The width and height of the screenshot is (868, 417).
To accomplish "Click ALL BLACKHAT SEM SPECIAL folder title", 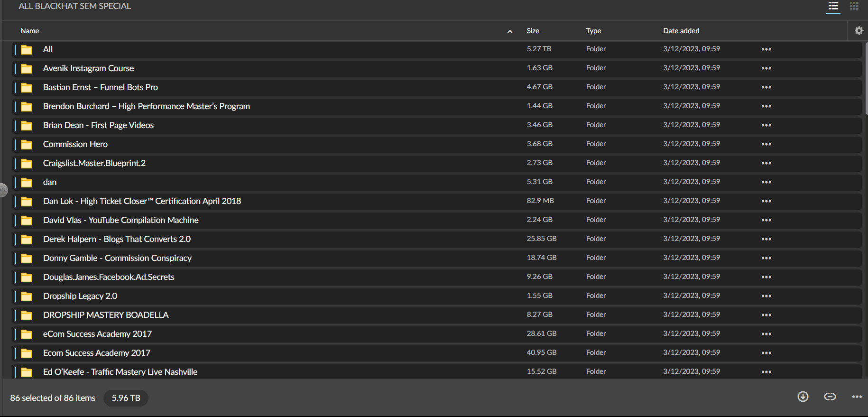I will coord(74,6).
